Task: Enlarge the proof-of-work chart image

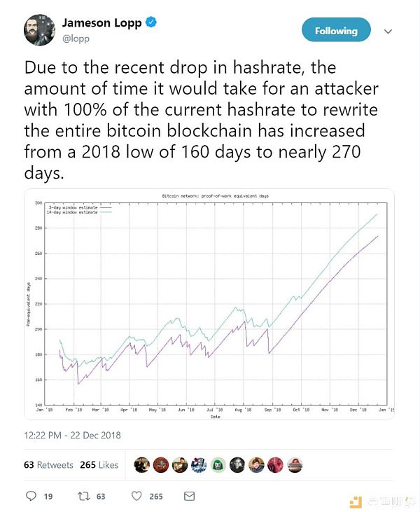Action: 209,304
